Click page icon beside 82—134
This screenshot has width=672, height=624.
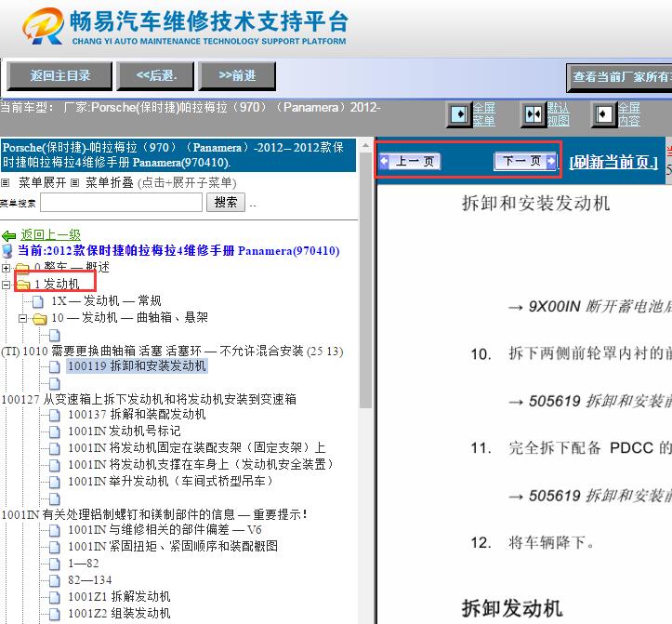pos(55,581)
